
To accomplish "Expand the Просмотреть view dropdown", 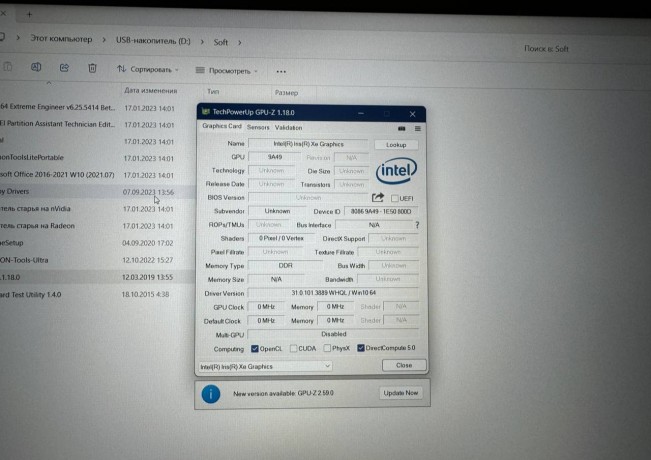I will tap(227, 71).
